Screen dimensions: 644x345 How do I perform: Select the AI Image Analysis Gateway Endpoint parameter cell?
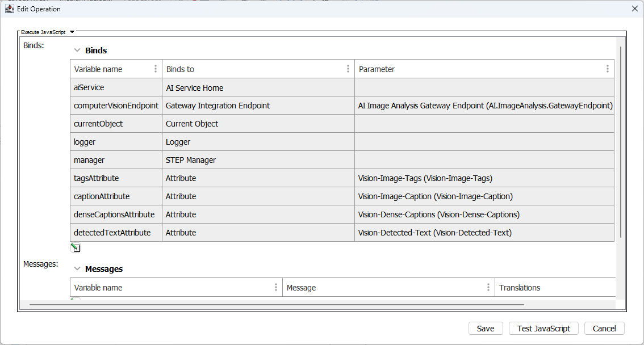(x=484, y=106)
